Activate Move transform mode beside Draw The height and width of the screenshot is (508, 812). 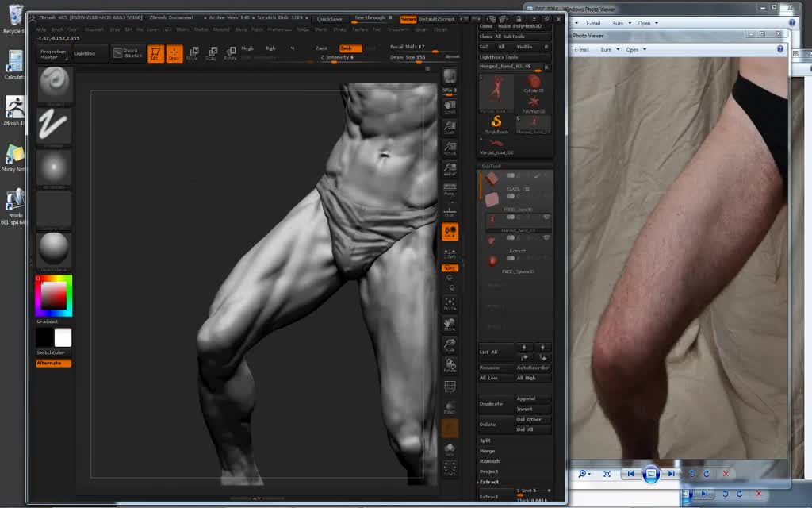[193, 53]
